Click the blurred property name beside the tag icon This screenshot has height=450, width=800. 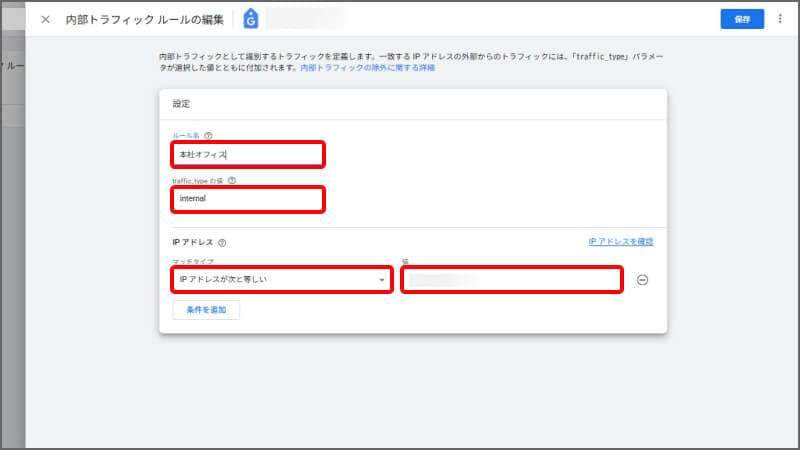click(x=303, y=18)
